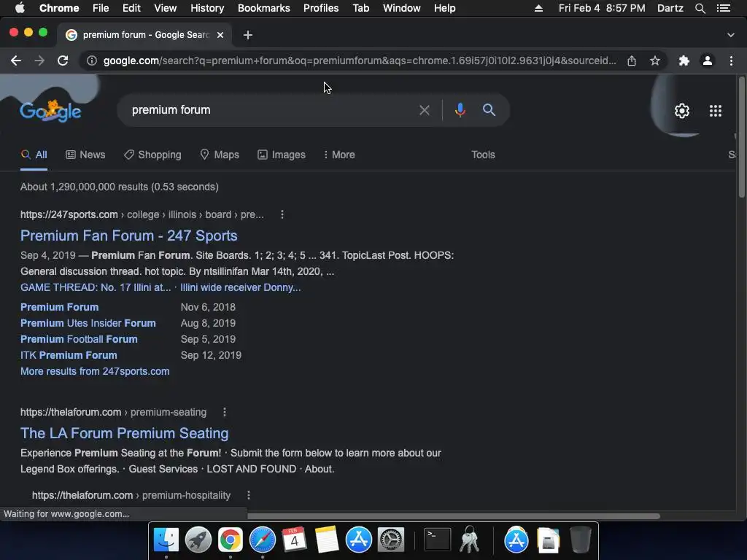Viewport: 747px width, 560px height.
Task: Go back with the browser back arrow
Action: tap(16, 61)
